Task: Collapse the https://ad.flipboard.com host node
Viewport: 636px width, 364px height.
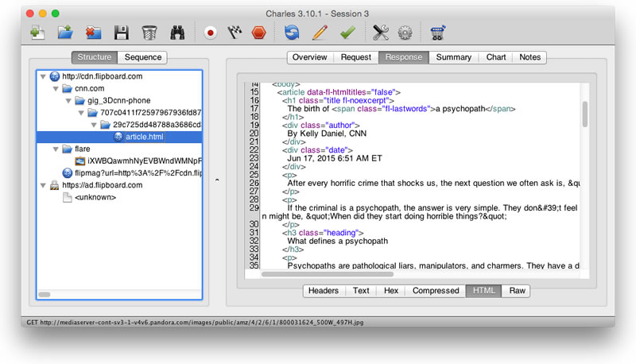Action: pos(43,185)
